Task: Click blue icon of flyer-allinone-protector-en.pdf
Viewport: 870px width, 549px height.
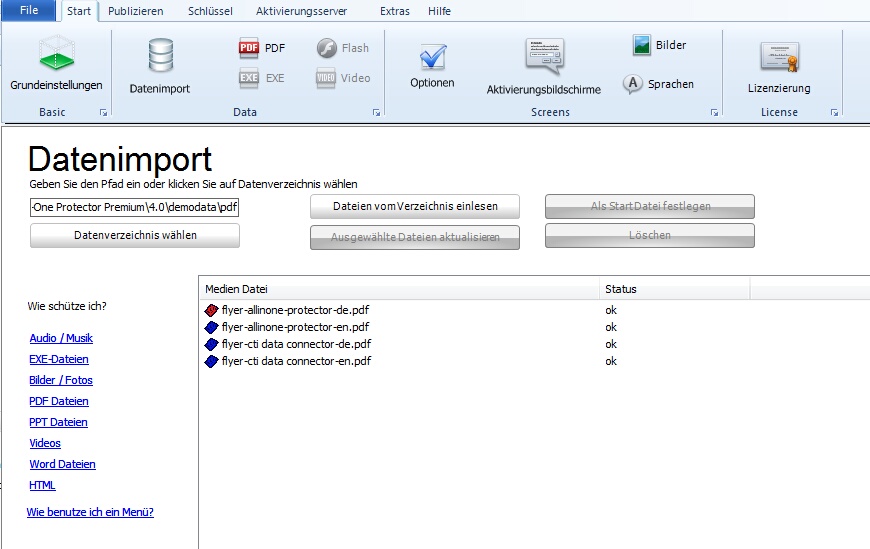Action: point(211,328)
